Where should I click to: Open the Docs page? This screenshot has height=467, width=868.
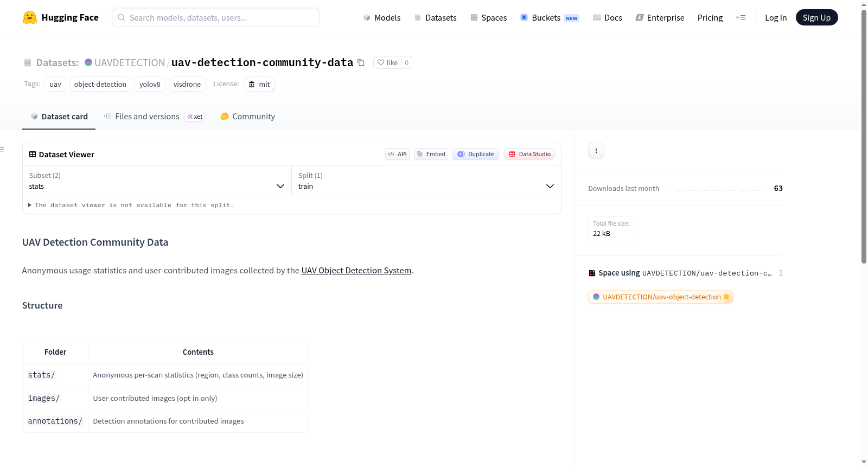[608, 17]
